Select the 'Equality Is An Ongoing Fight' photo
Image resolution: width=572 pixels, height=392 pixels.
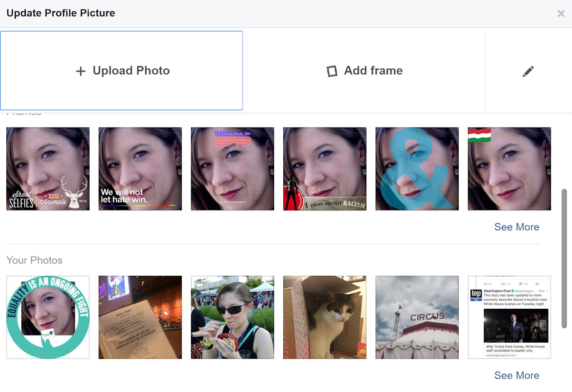point(48,317)
